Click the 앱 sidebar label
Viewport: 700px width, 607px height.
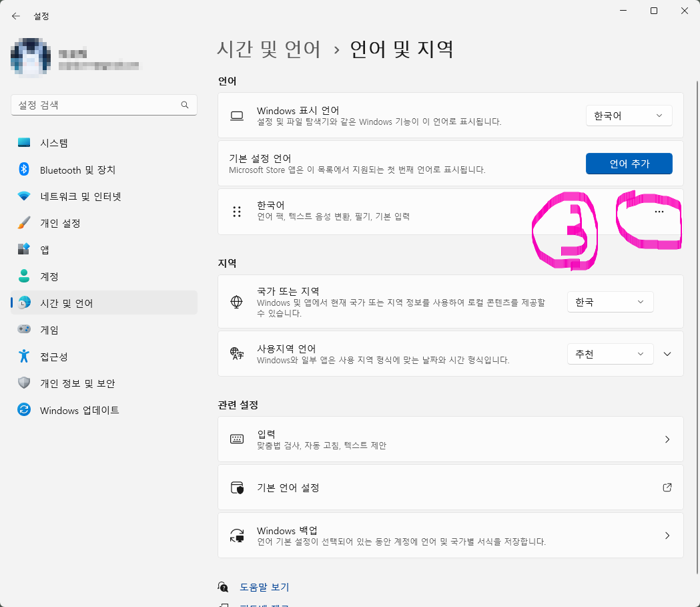point(45,250)
